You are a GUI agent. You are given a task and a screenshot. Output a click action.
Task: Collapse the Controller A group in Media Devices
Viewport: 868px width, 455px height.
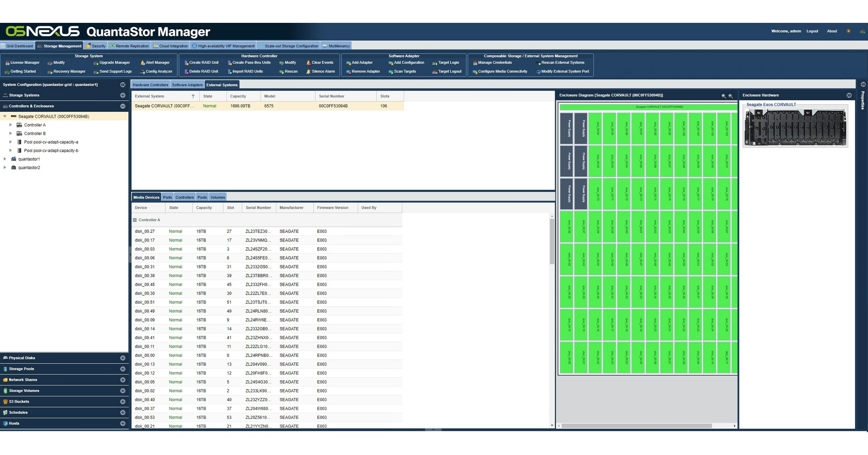point(134,220)
